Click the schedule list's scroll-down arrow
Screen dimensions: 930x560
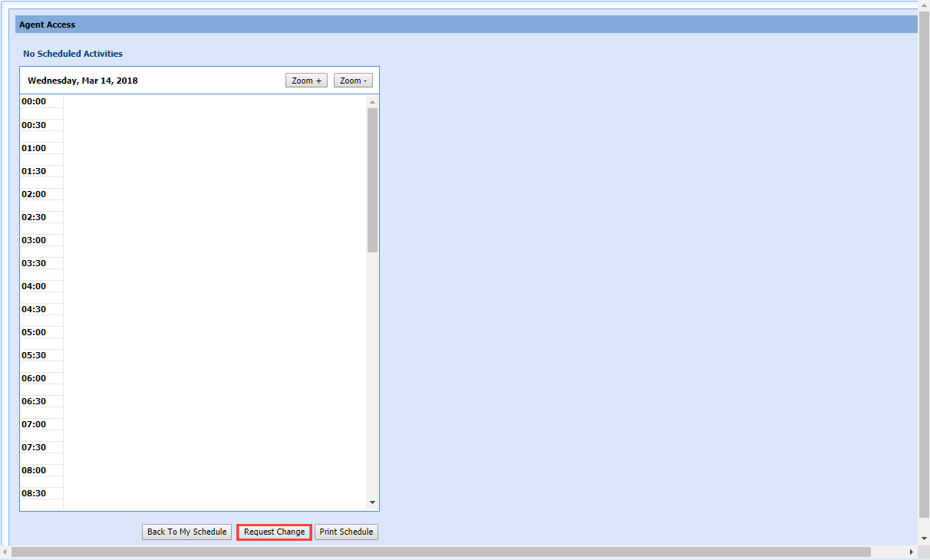373,503
